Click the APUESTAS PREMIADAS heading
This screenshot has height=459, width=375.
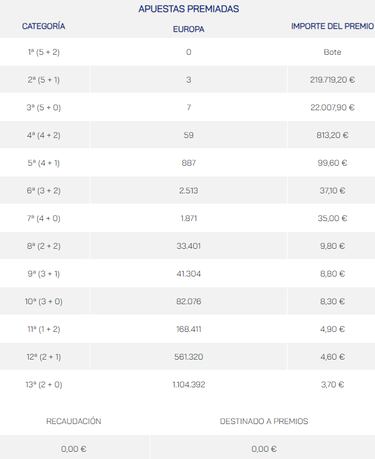tap(189, 9)
